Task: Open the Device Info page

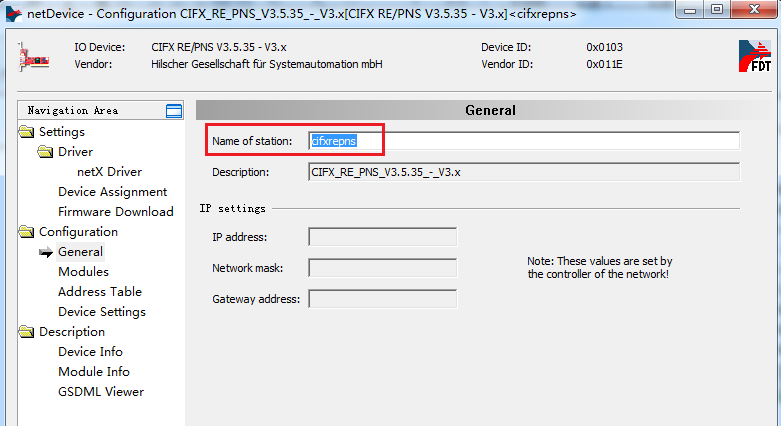Action: coord(90,352)
